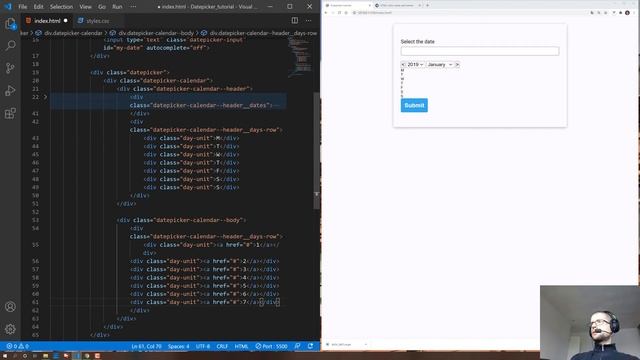
Task: Open a new browser tab
Action: point(427,5)
